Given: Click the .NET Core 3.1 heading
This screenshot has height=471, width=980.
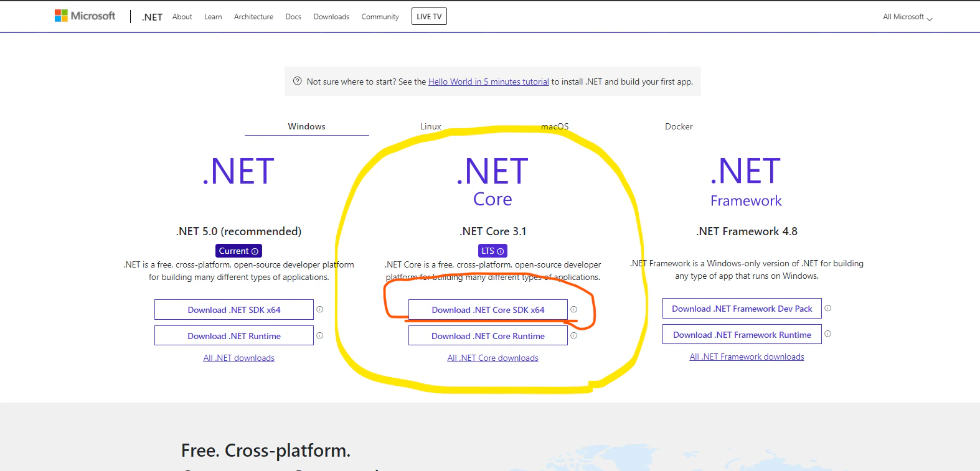Looking at the screenshot, I should 493,231.
